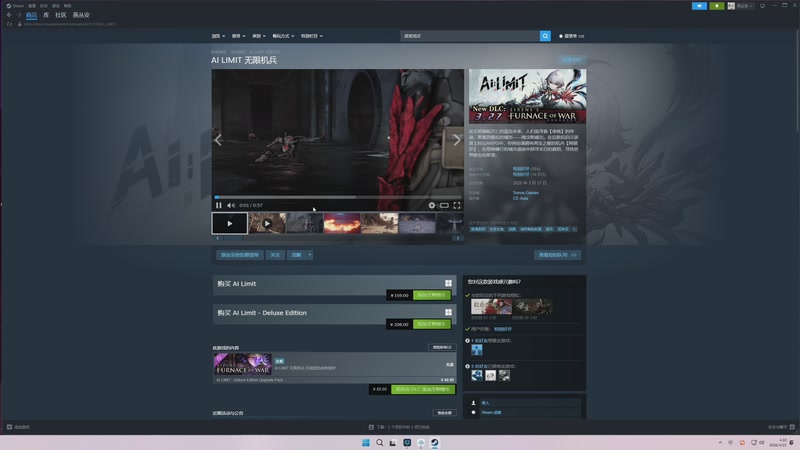Open second friend avatar who owns game
Image resolution: width=800 pixels, height=450 pixels.
tap(490, 376)
